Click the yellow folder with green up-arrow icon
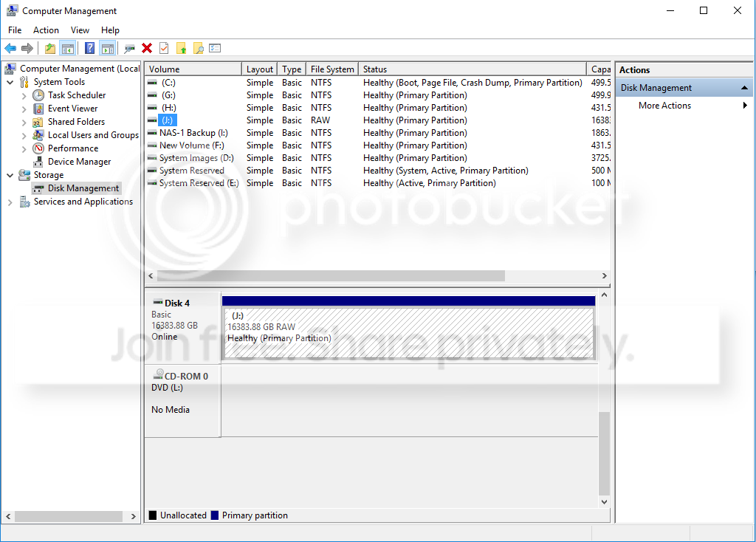The width and height of the screenshot is (756, 542). point(182,48)
